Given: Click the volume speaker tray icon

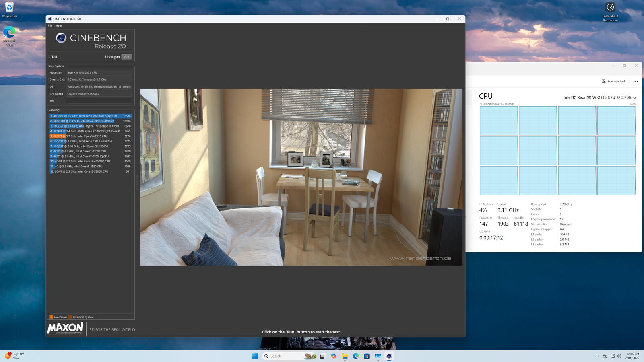Looking at the screenshot, I should (x=619, y=356).
